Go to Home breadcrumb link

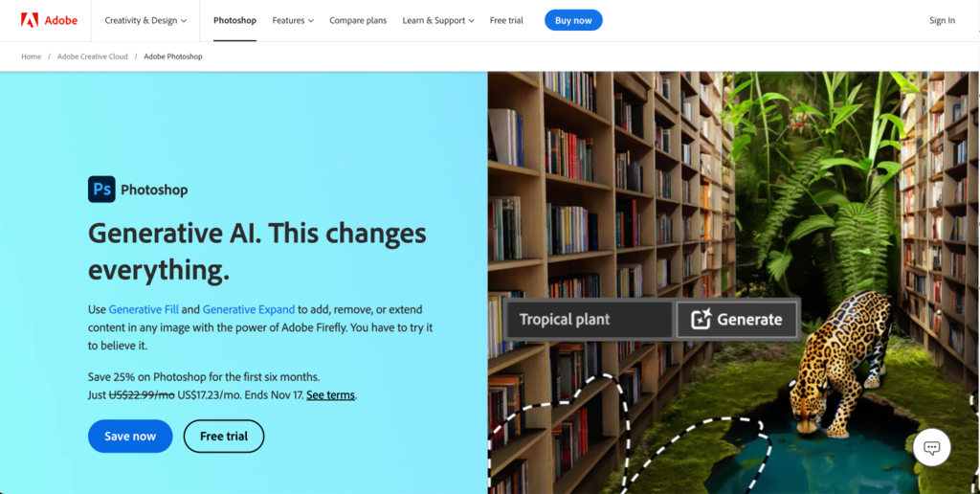point(32,56)
